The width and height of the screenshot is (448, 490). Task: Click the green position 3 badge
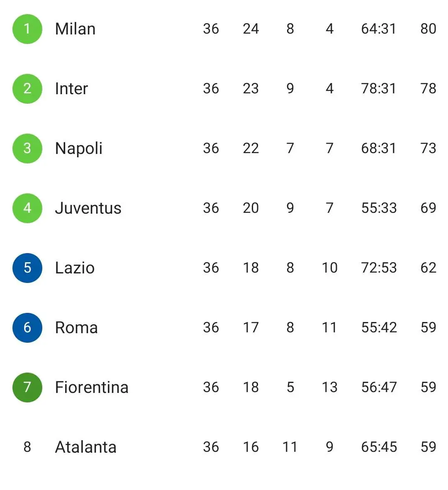pyautogui.click(x=27, y=149)
